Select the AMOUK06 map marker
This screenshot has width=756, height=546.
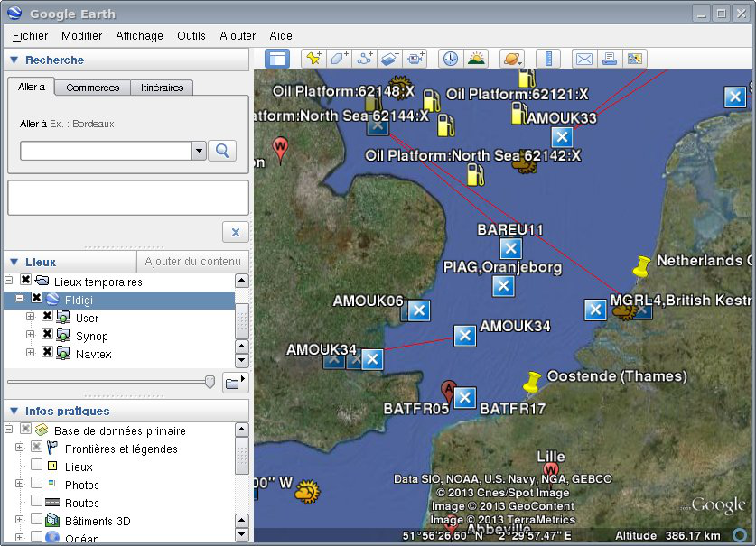[x=419, y=310]
